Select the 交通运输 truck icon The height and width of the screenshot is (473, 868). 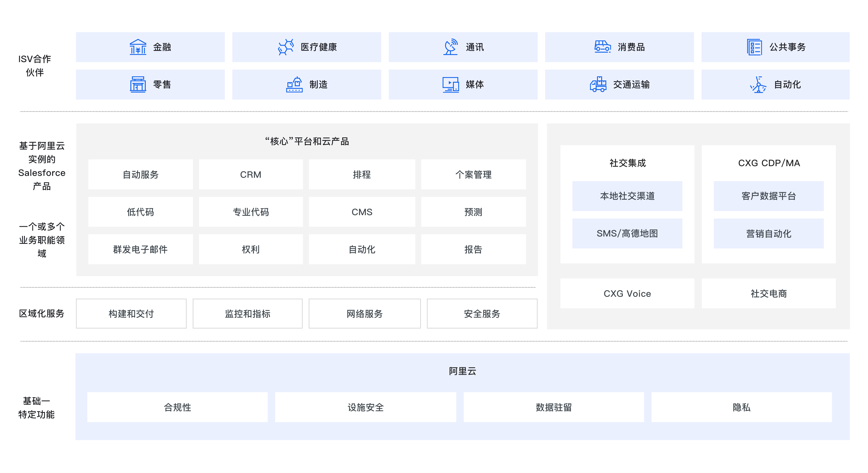(599, 85)
